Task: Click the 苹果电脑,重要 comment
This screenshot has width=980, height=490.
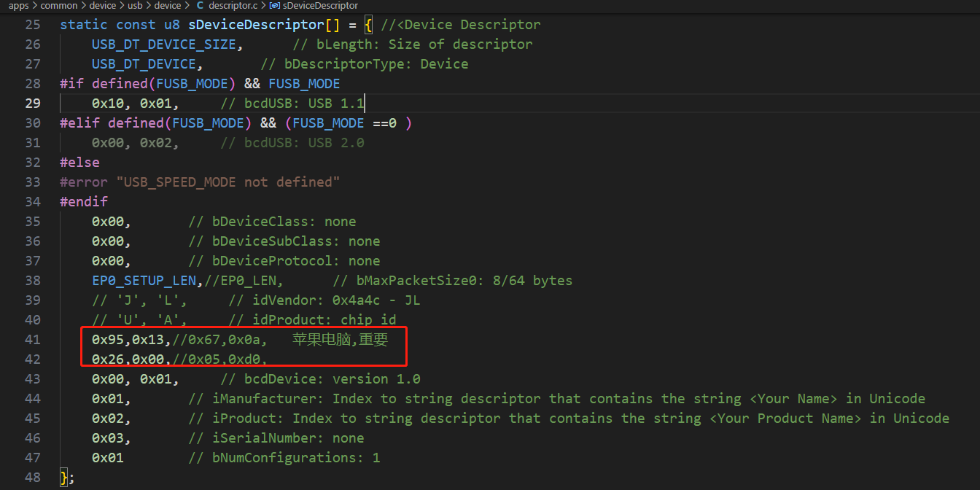Action: click(341, 340)
